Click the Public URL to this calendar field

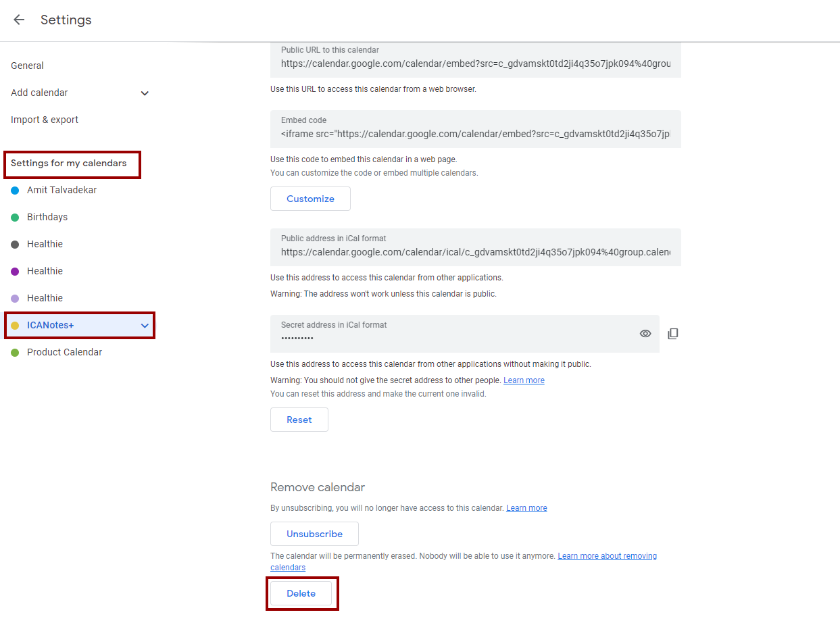475,64
